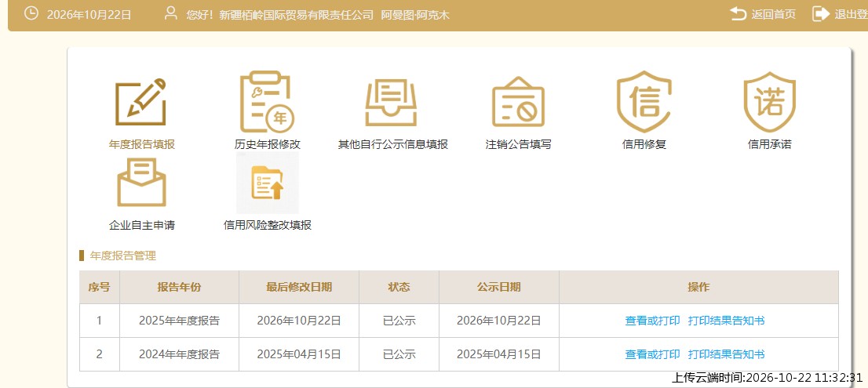Open the 注销公告填写 icon
868x388 pixels.
[519, 101]
